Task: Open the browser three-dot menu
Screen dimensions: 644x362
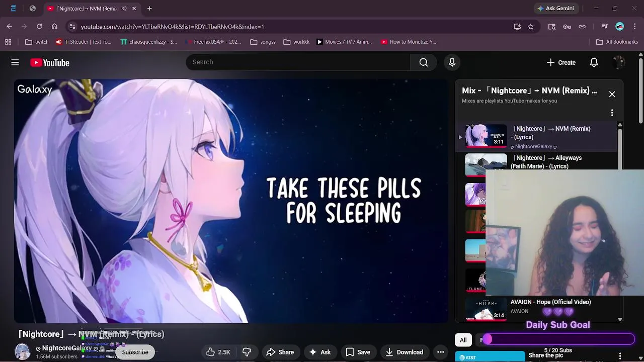Action: 635,27
